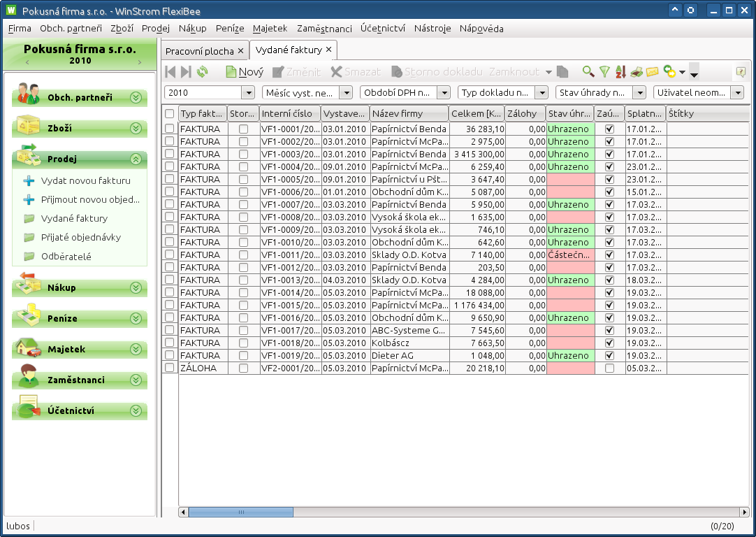Open the Účetnictví menu
This screenshot has height=537, width=756.
[383, 29]
